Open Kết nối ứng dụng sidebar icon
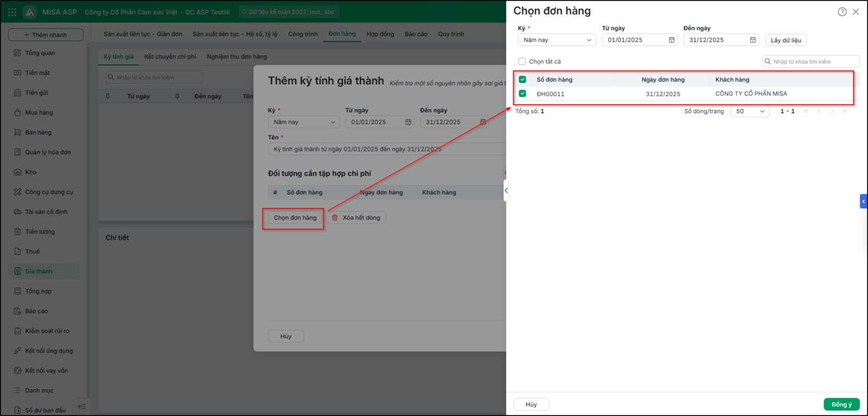The image size is (868, 416). 17,351
